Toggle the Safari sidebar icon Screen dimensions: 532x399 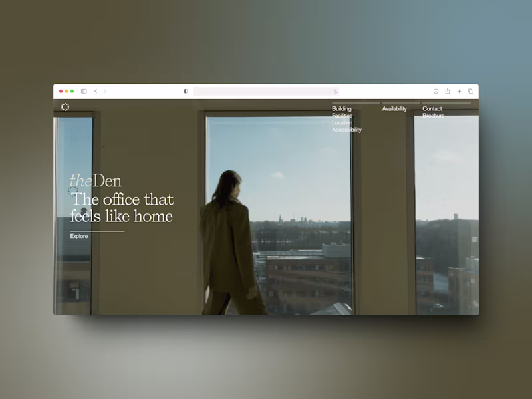point(84,91)
